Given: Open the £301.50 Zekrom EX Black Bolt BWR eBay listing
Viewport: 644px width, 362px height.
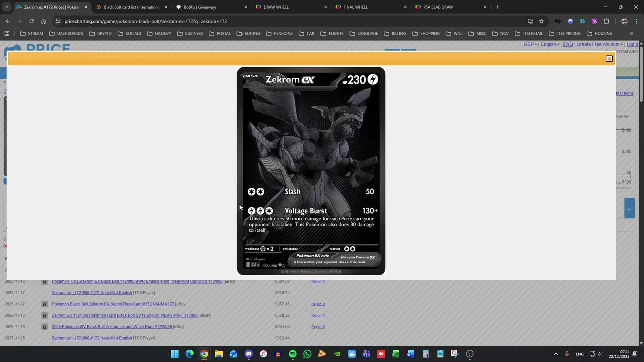Looking at the screenshot, I should pos(137,282).
